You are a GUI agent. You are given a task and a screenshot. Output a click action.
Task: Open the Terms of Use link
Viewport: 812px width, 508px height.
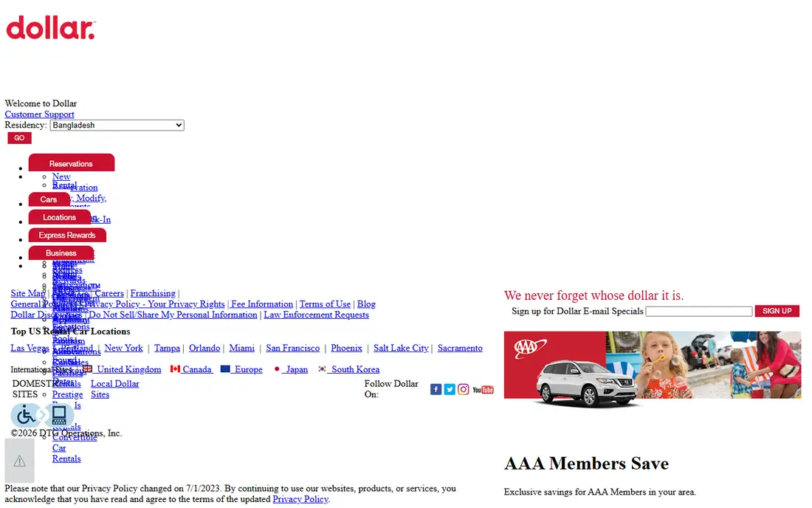325,304
